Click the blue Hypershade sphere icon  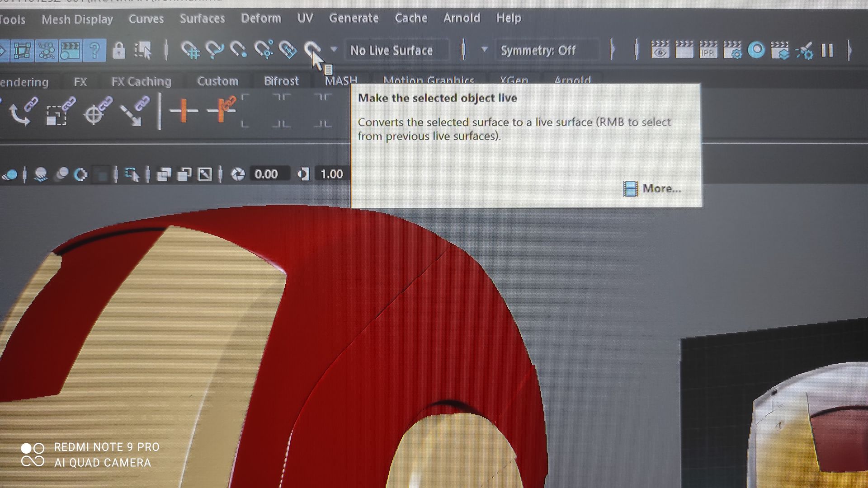click(756, 50)
